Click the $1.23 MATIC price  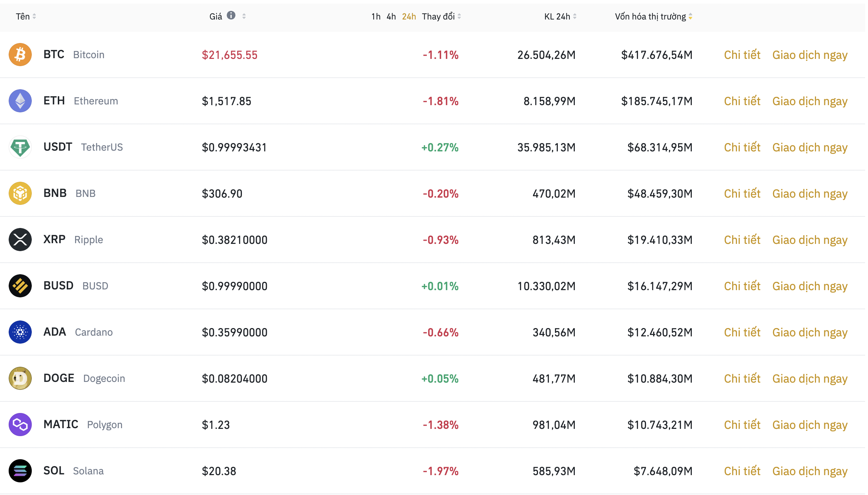[216, 425]
